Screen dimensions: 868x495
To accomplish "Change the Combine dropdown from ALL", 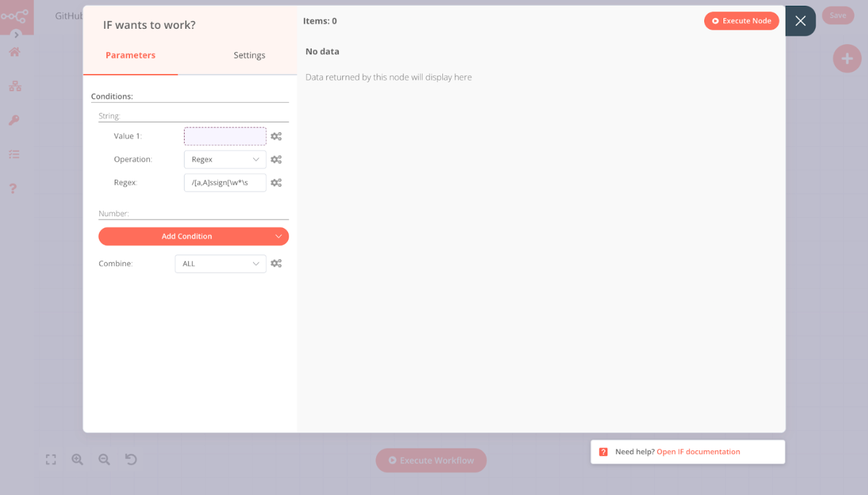I will tap(220, 263).
